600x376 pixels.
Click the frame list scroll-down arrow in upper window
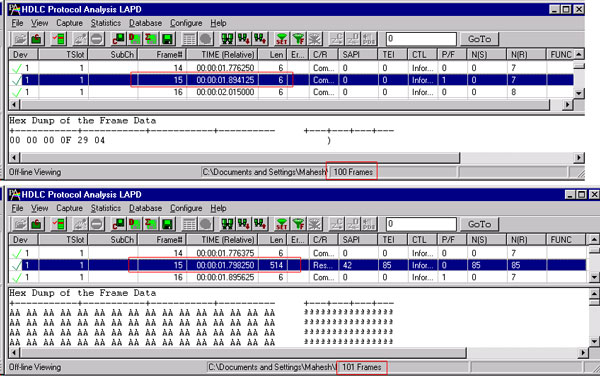pyautogui.click(x=579, y=93)
